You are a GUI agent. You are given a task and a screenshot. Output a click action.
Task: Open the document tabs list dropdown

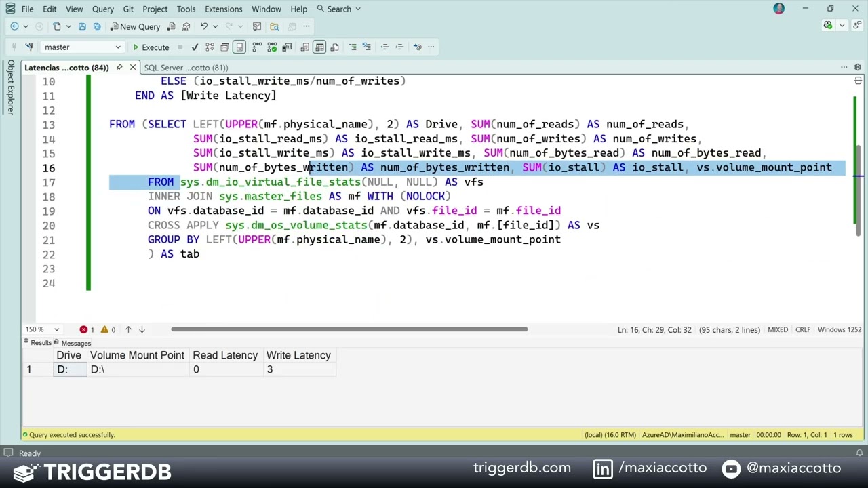[844, 67]
